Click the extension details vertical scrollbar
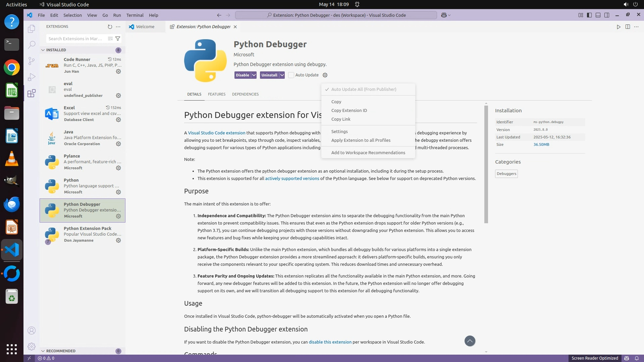The image size is (644, 362). point(486,164)
